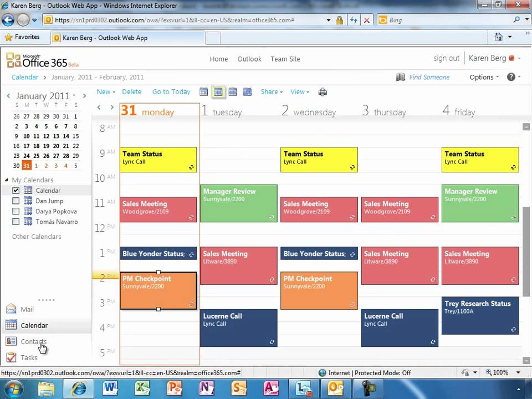Select Monday PM Checkpoint appointment
Viewport: 532px width, 399px height.
[x=158, y=291]
